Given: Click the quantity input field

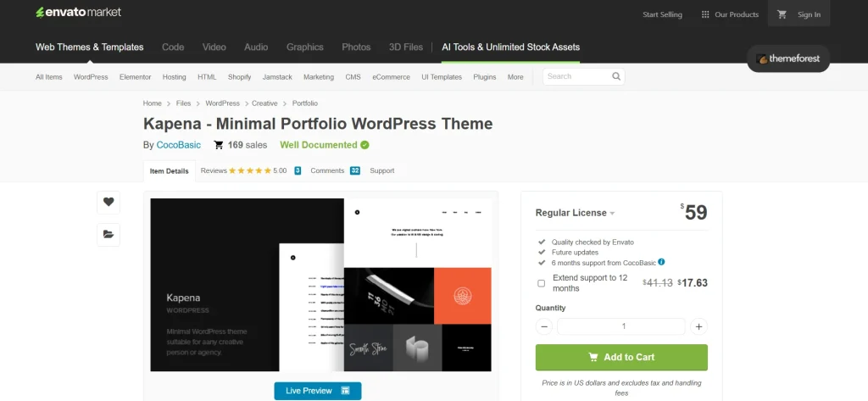Looking at the screenshot, I should [621, 326].
